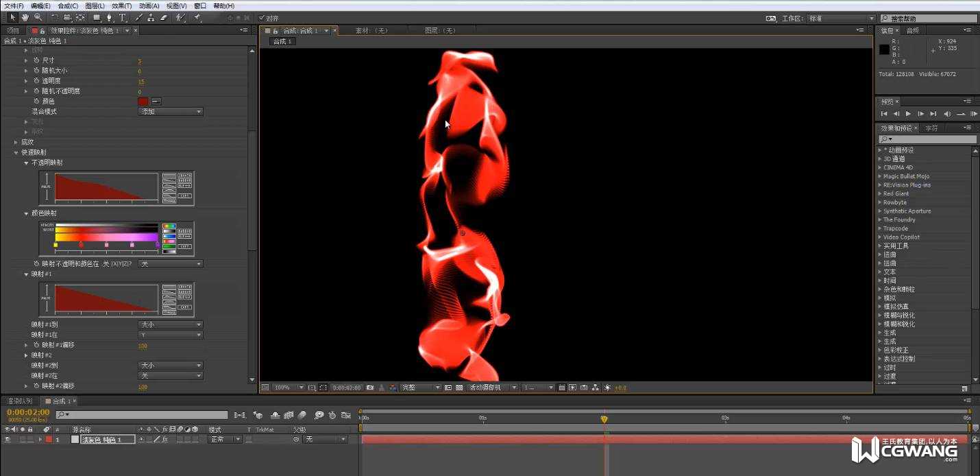Open the Composition Mini-Flowchart in the timeline

240,415
